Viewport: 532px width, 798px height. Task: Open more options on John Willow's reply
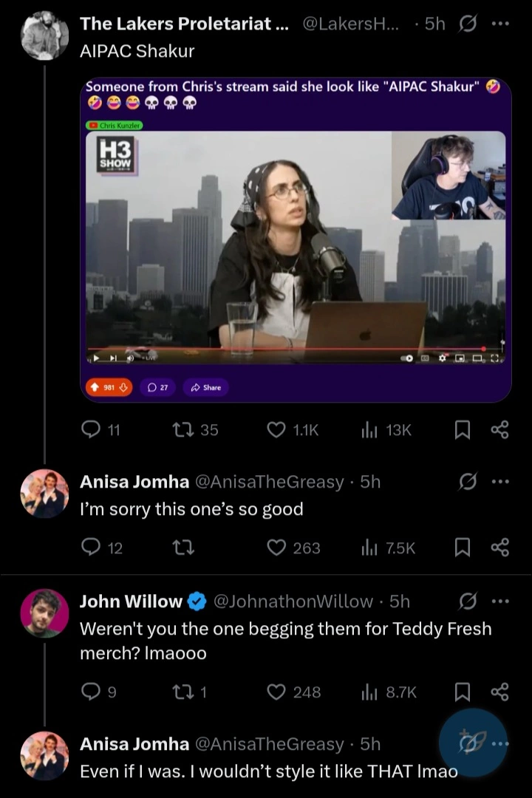[500, 601]
